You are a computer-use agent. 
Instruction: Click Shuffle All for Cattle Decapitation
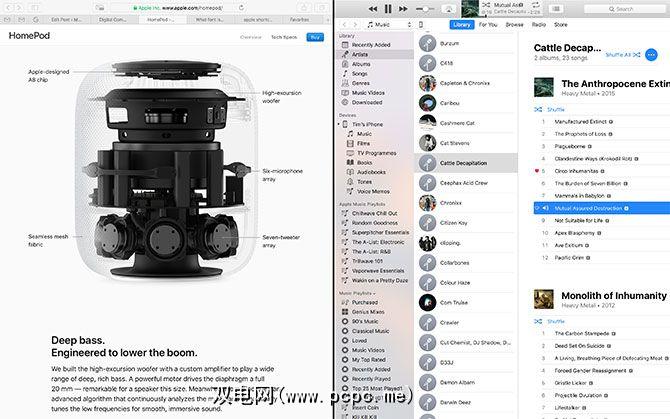click(623, 55)
